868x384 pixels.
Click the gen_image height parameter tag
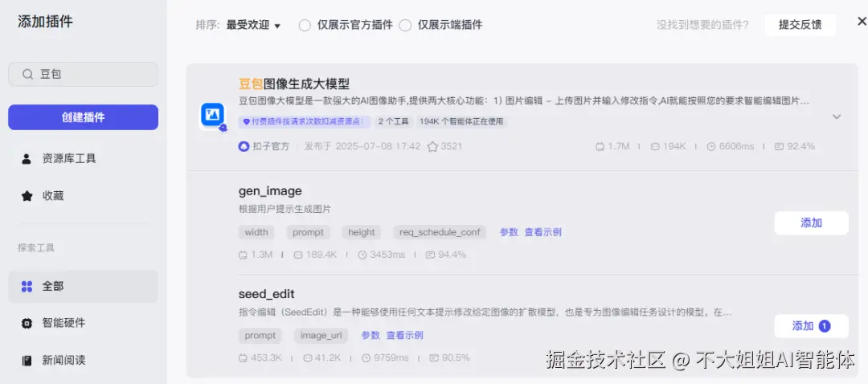coord(362,232)
